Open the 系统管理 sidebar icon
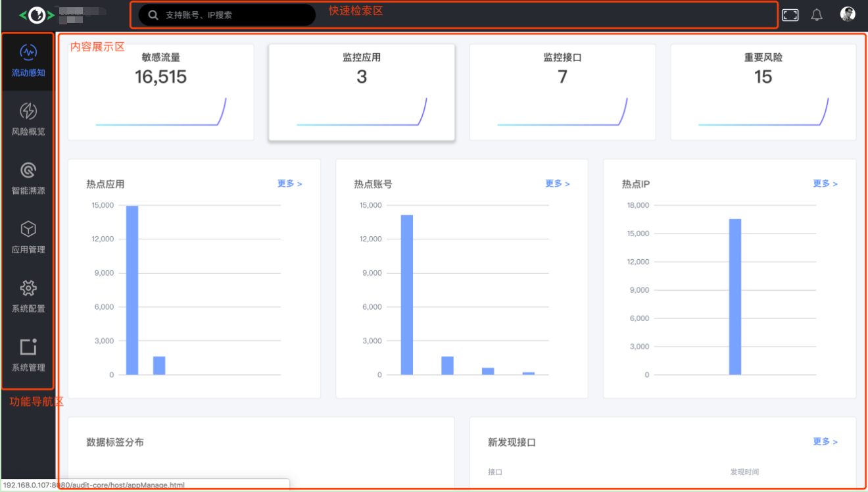Viewport: 868px width, 492px height. click(x=28, y=347)
